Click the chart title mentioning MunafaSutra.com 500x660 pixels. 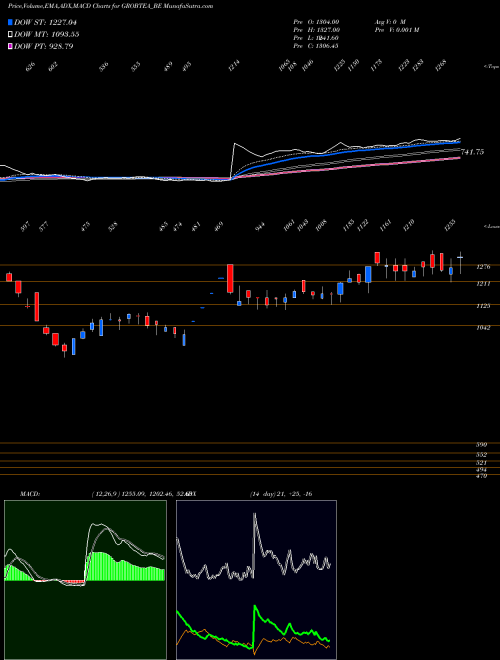pyautogui.click(x=110, y=6)
